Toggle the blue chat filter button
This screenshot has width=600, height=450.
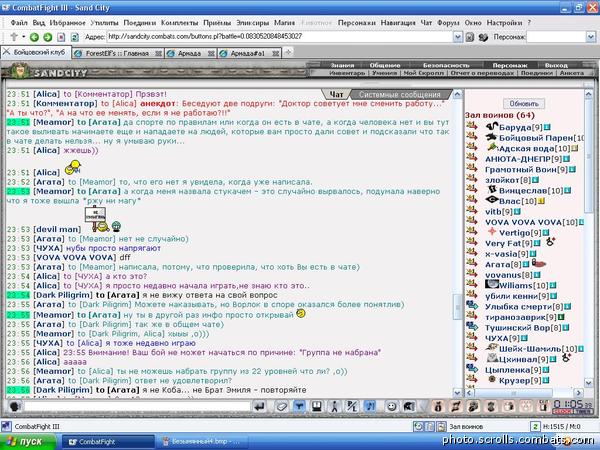coord(299,406)
